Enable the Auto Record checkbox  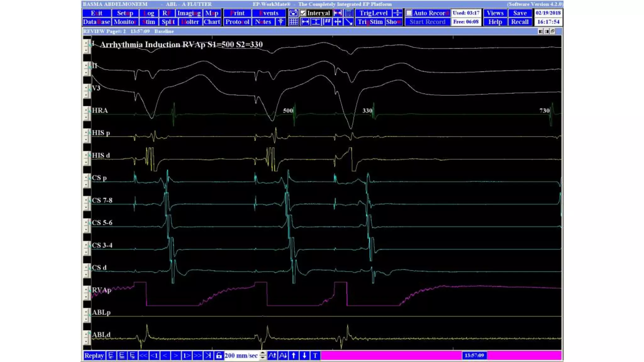[x=409, y=13]
